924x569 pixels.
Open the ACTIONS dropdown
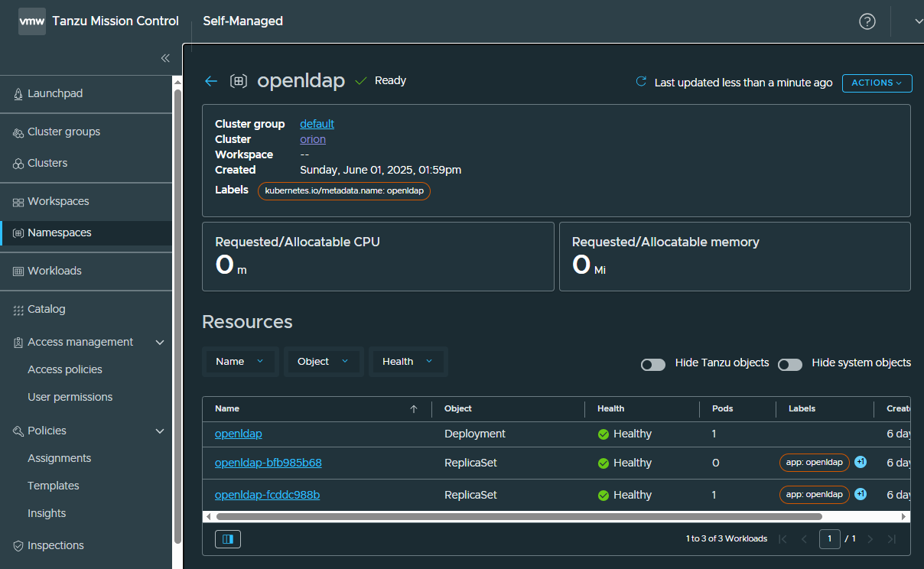877,83
